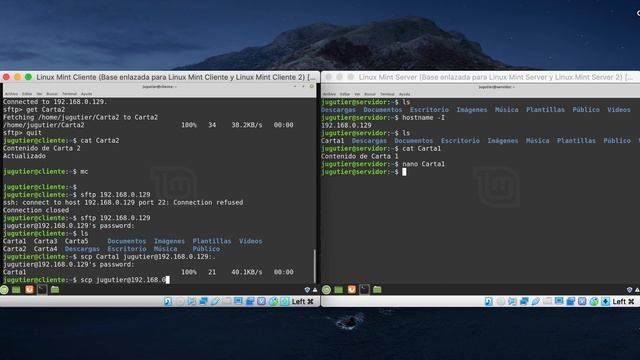The width and height of the screenshot is (640, 360).
Task: Click 'Plantillas' directory in Cliente ls output
Action: pos(212,241)
